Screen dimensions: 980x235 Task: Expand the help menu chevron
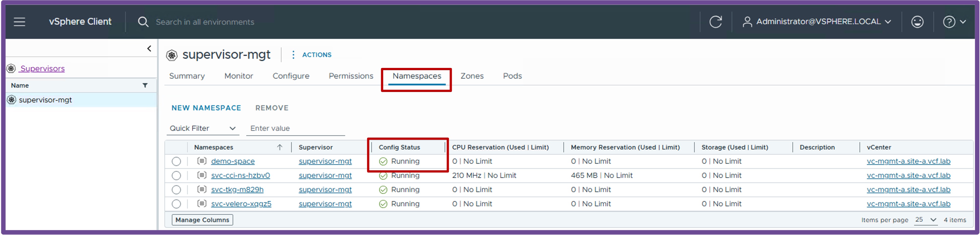tap(963, 22)
